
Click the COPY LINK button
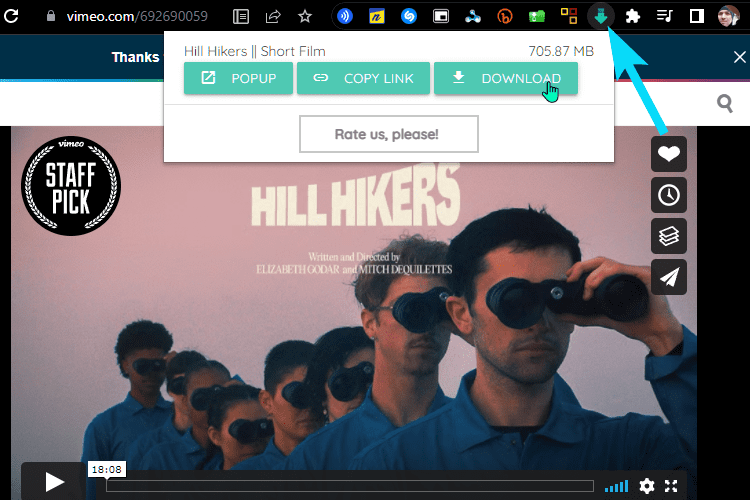(363, 78)
